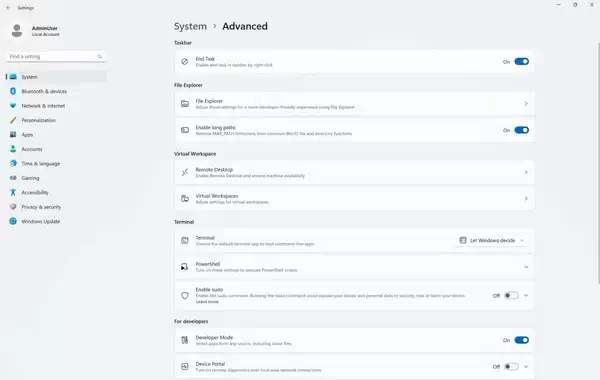Screen dimensions: 600x380
Task: Click the Privacy & security shield icon
Action: pos(13,207)
